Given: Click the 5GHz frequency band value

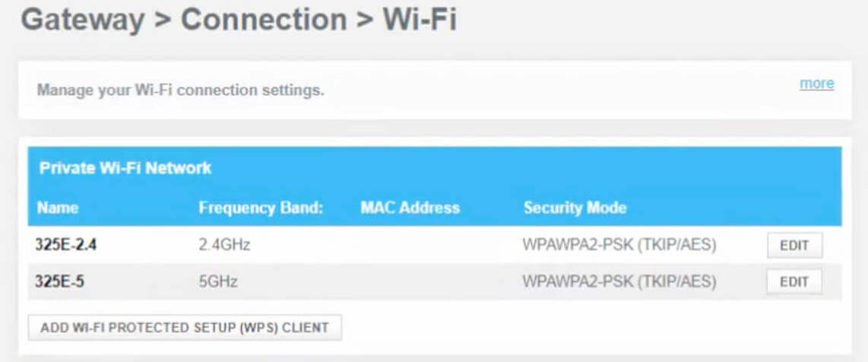Looking at the screenshot, I should point(218,282).
